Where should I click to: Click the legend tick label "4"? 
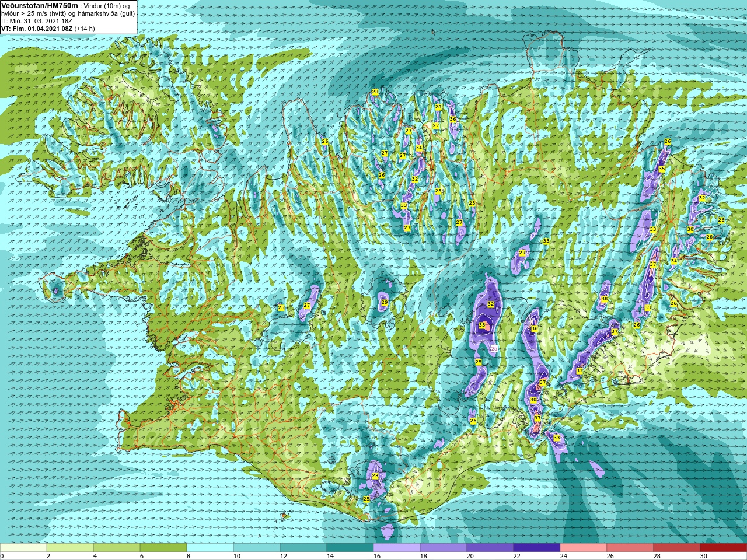(95, 556)
